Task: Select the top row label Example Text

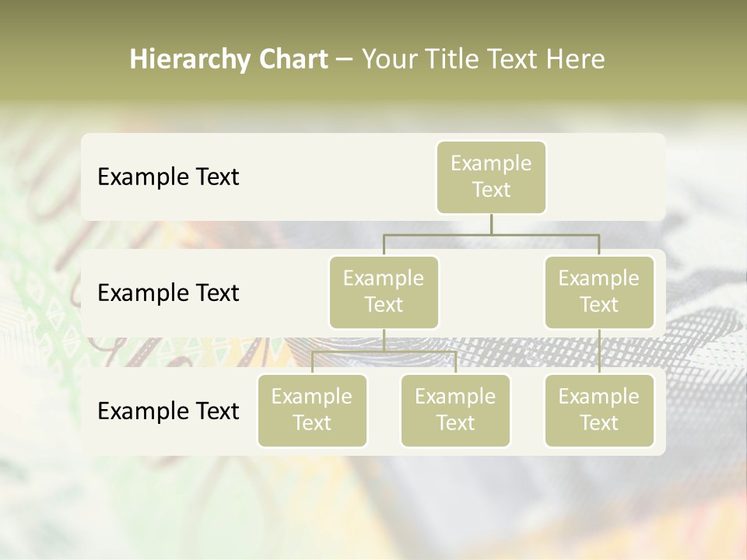Action: tap(167, 177)
